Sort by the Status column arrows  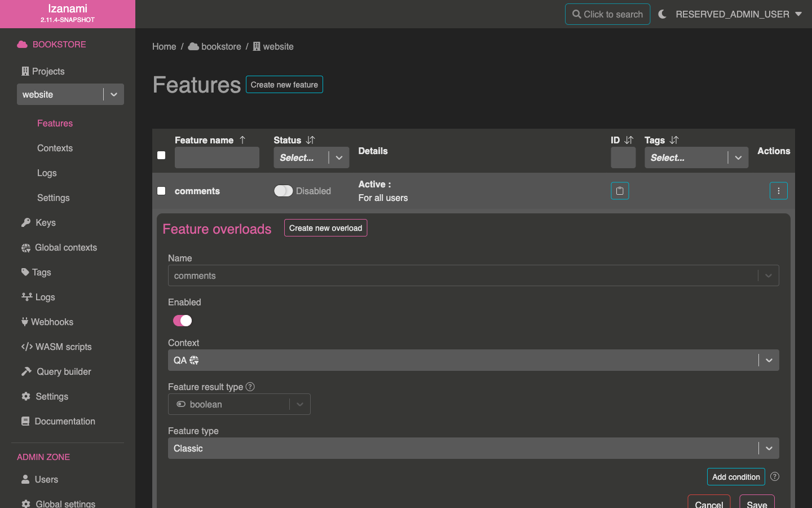coord(310,140)
